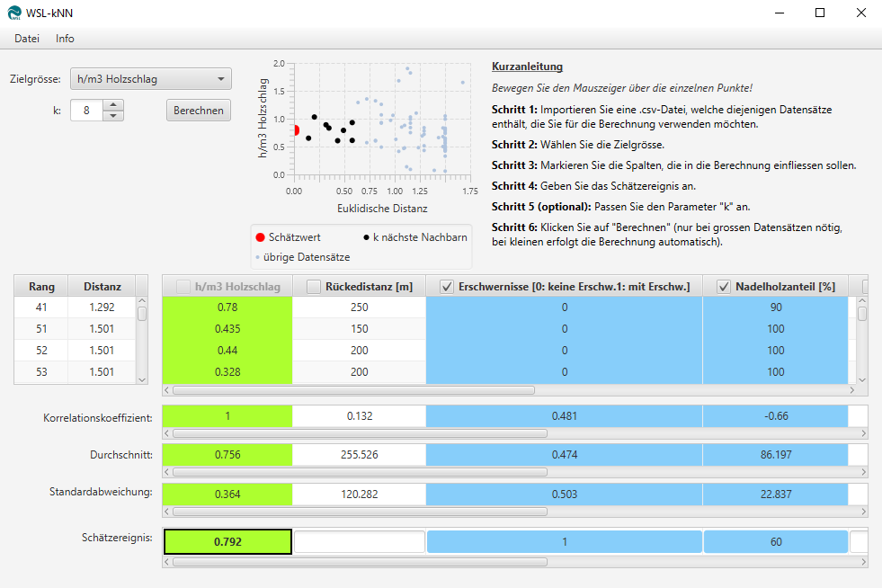Click the Distanz column header
882x588 pixels.
tap(102, 287)
